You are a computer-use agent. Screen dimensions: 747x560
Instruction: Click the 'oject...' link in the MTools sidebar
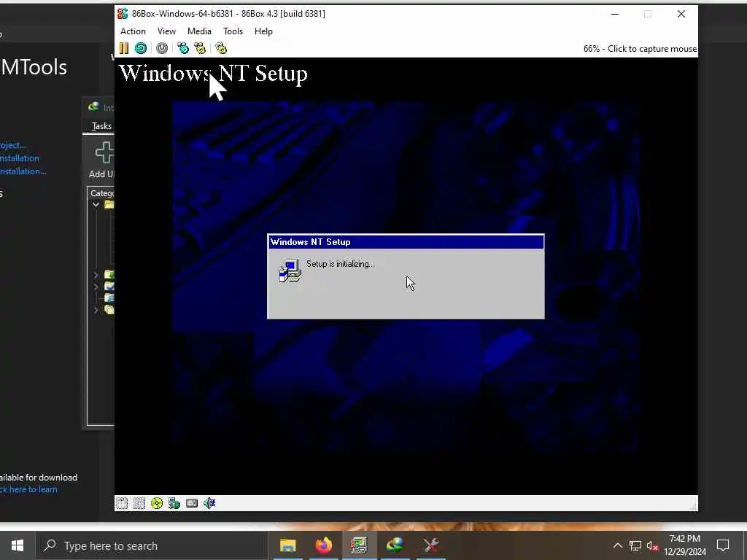[13, 145]
